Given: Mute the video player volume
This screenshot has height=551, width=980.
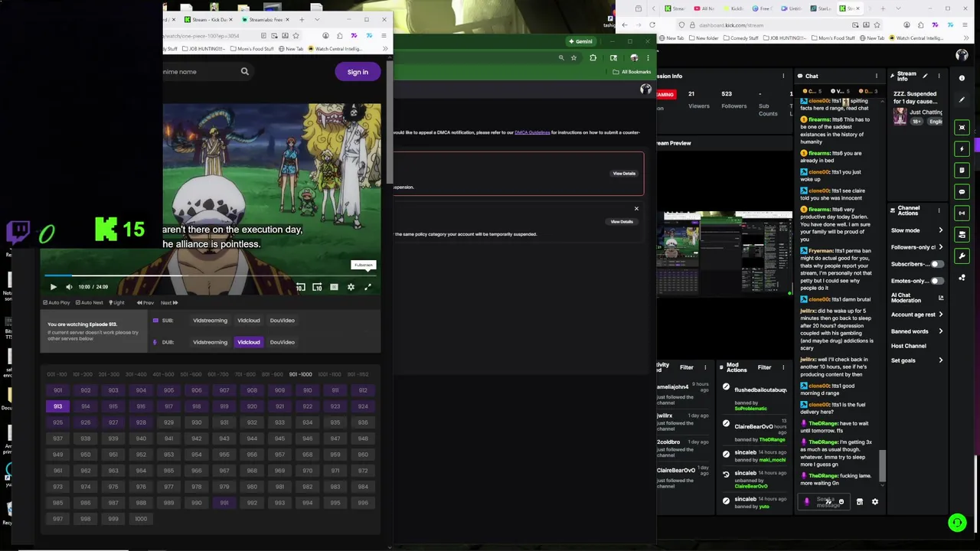Looking at the screenshot, I should click(x=69, y=287).
